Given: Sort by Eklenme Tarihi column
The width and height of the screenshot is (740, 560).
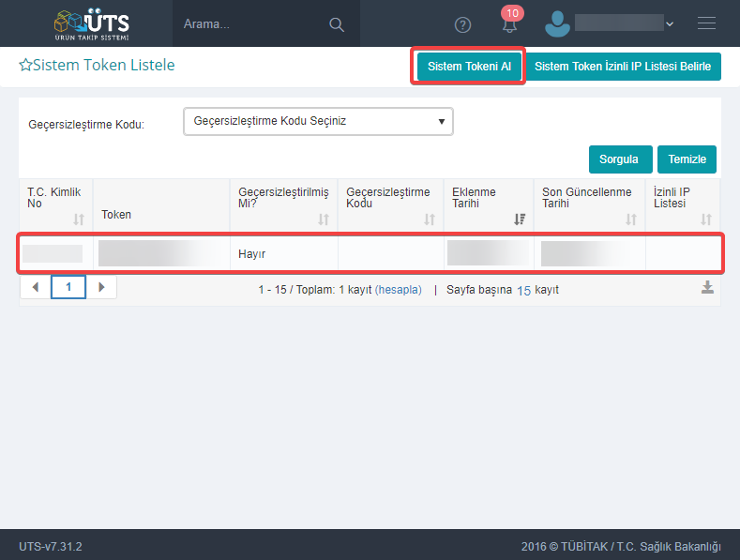Looking at the screenshot, I should point(520,219).
